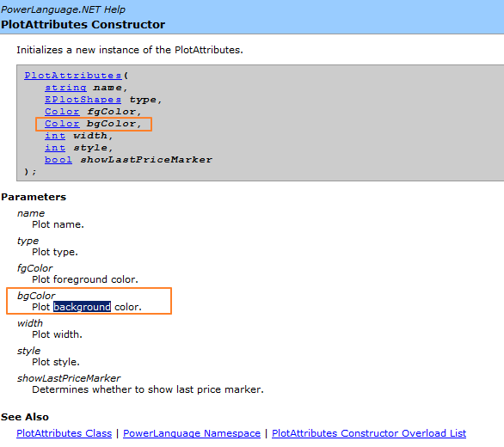Image resolution: width=504 pixels, height=447 pixels.
Task: Follow the string type link
Action: coord(65,88)
